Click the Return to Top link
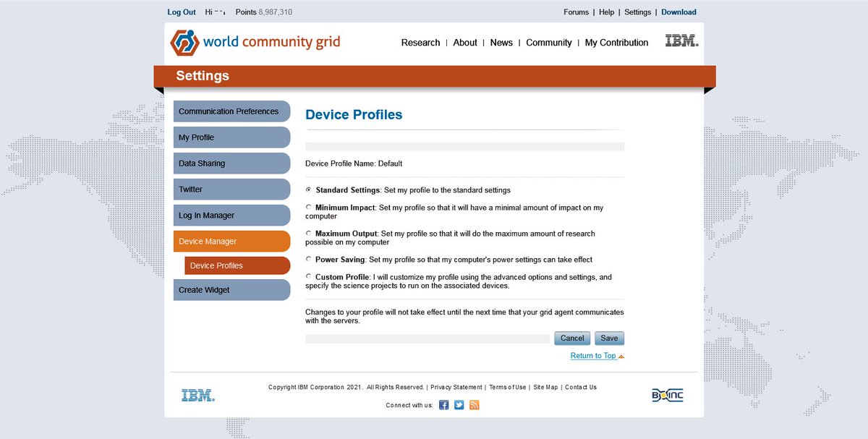 pos(593,356)
